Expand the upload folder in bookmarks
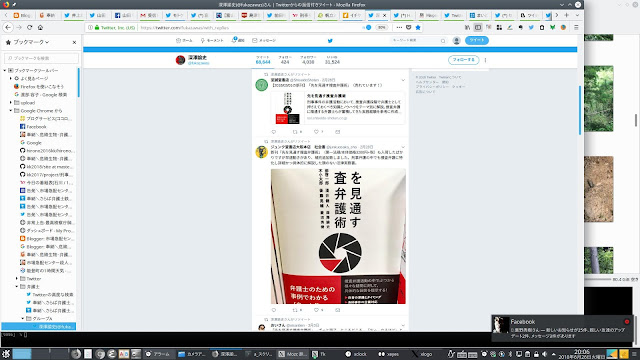640x360 pixels. (11, 102)
